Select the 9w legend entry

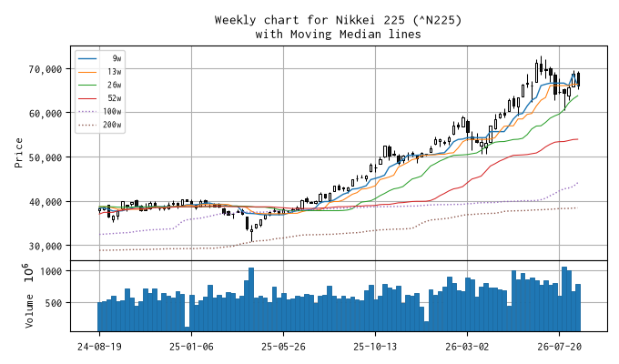100,58
